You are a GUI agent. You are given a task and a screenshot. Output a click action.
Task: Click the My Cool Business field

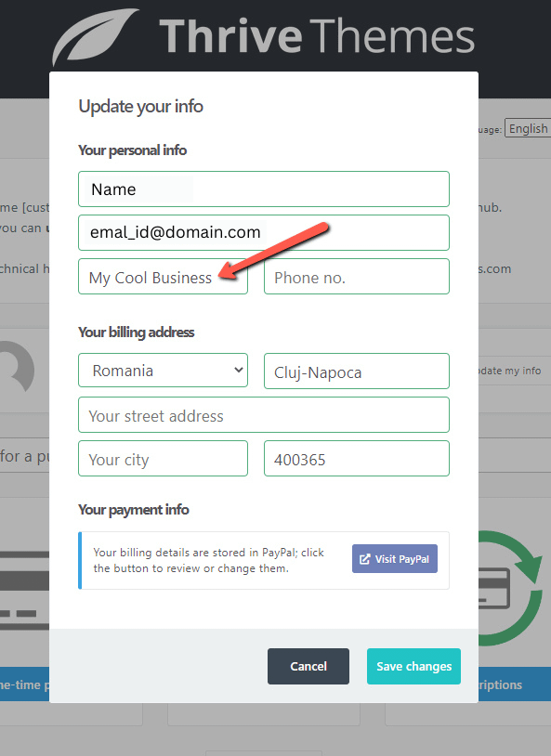pyautogui.click(x=164, y=277)
